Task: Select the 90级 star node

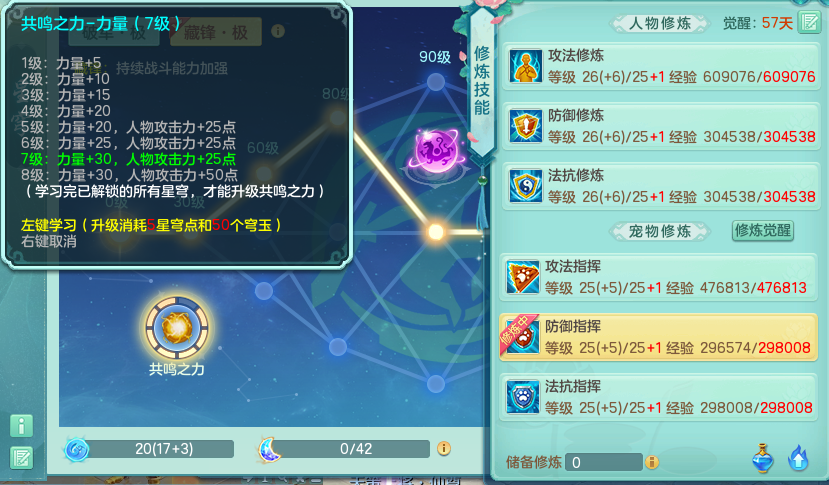Action: 436,82
